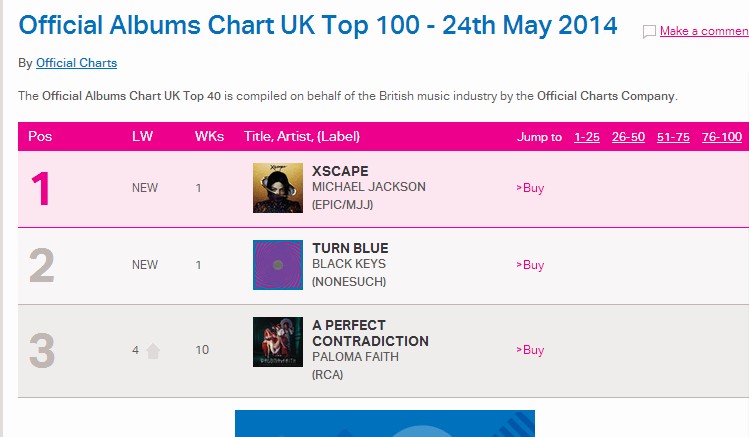Click the TURN BLUE album title
This screenshot has height=437, width=749.
coord(350,248)
